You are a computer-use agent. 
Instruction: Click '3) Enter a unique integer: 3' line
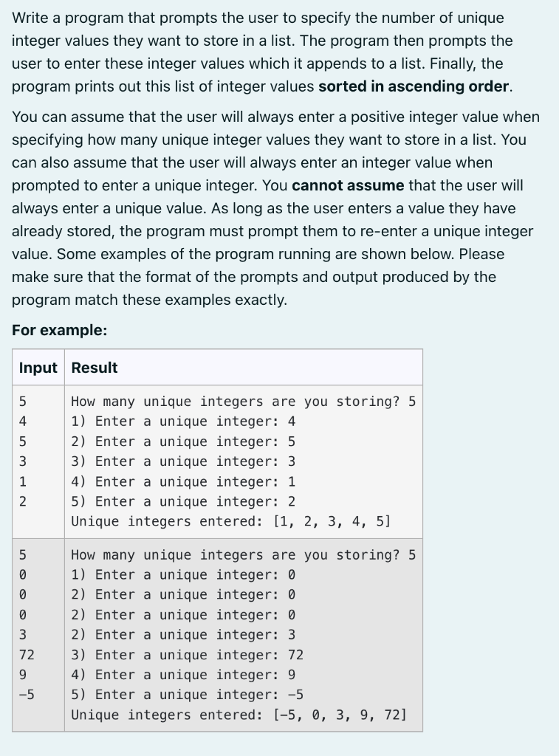pyautogui.click(x=183, y=461)
